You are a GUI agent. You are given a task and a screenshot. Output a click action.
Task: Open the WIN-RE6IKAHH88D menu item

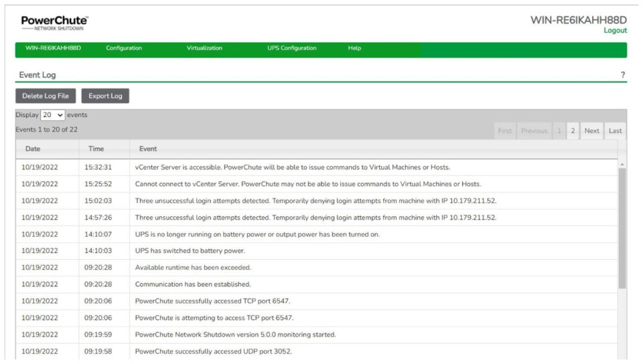(53, 48)
